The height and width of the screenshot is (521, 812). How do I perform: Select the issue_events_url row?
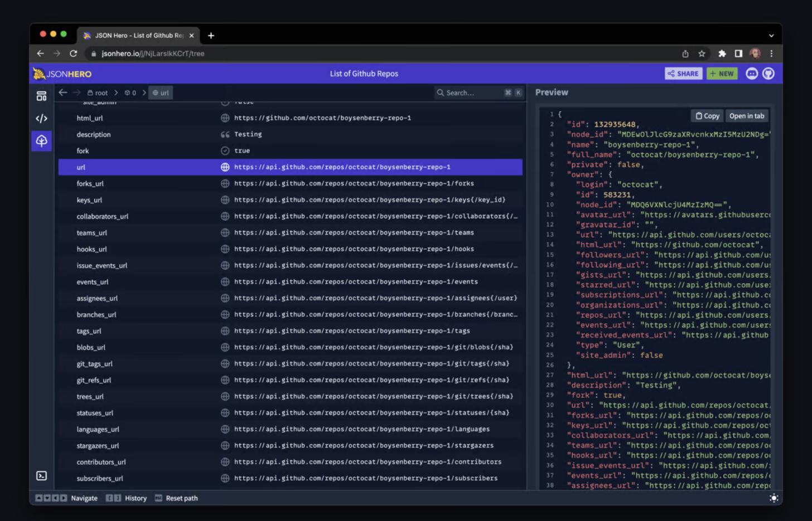pos(291,266)
